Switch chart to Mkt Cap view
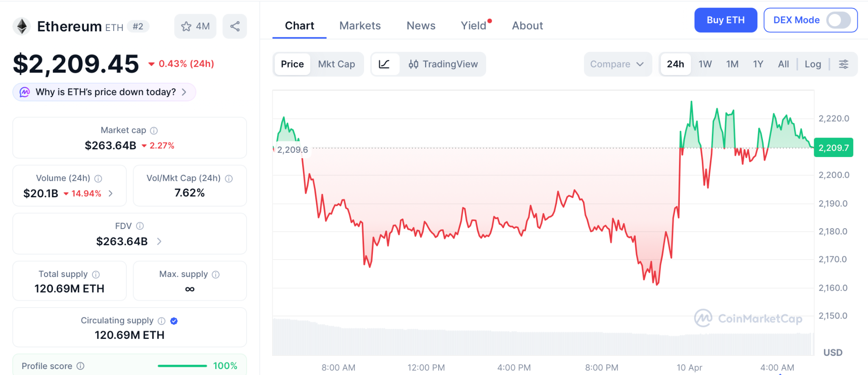This screenshot has width=868, height=375. (337, 64)
